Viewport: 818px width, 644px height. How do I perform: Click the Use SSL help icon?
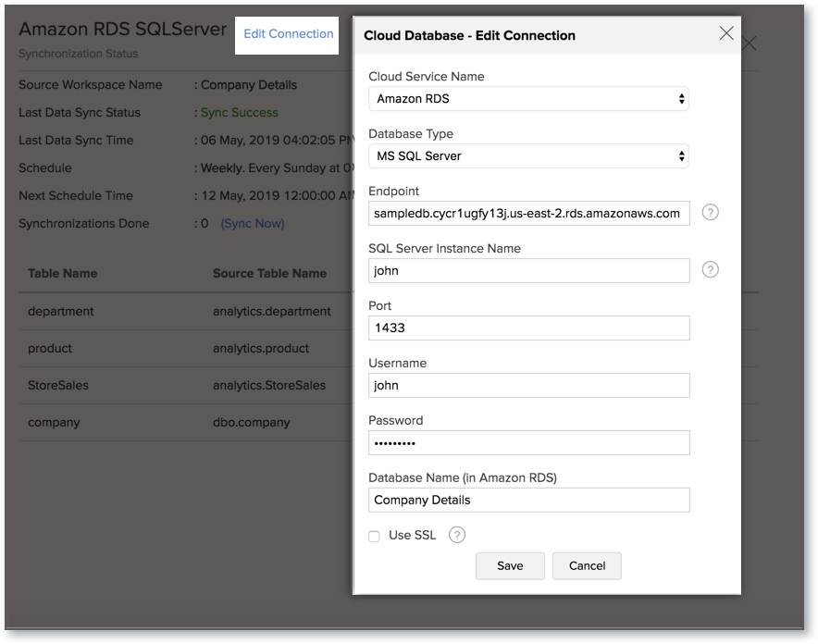pyautogui.click(x=457, y=535)
